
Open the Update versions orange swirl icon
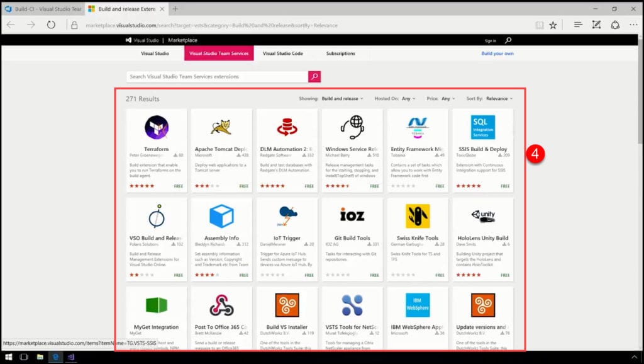coord(483,305)
